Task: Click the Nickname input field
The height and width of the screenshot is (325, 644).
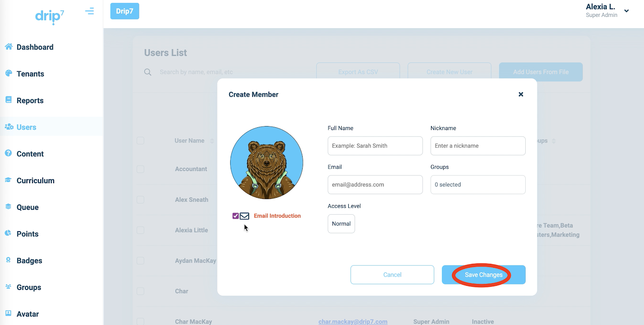Action: (478, 146)
